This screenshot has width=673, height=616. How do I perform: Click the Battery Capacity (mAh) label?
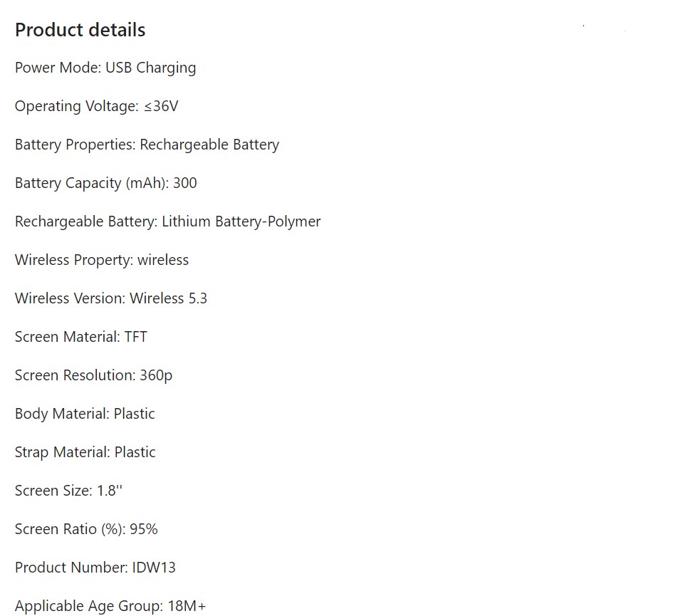(x=90, y=183)
